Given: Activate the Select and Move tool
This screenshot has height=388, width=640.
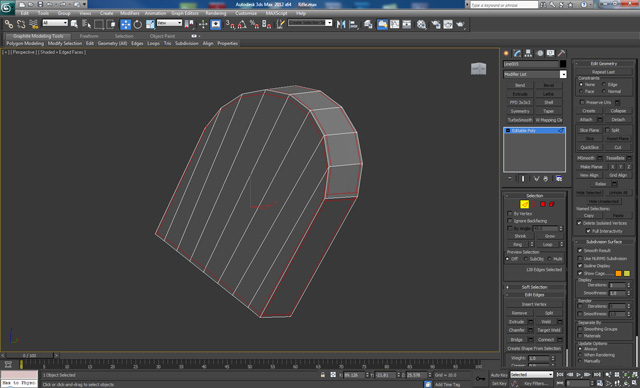Looking at the screenshot, I should 125,24.
